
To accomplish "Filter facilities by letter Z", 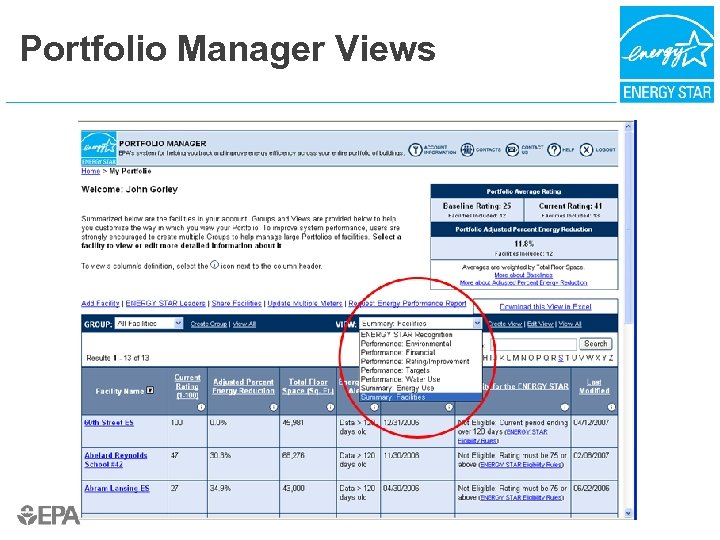I will [611, 358].
